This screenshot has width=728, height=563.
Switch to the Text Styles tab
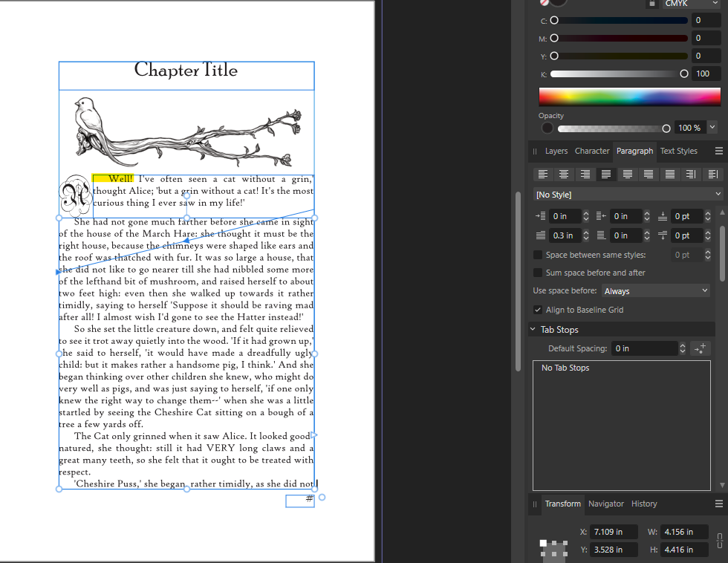pos(678,151)
